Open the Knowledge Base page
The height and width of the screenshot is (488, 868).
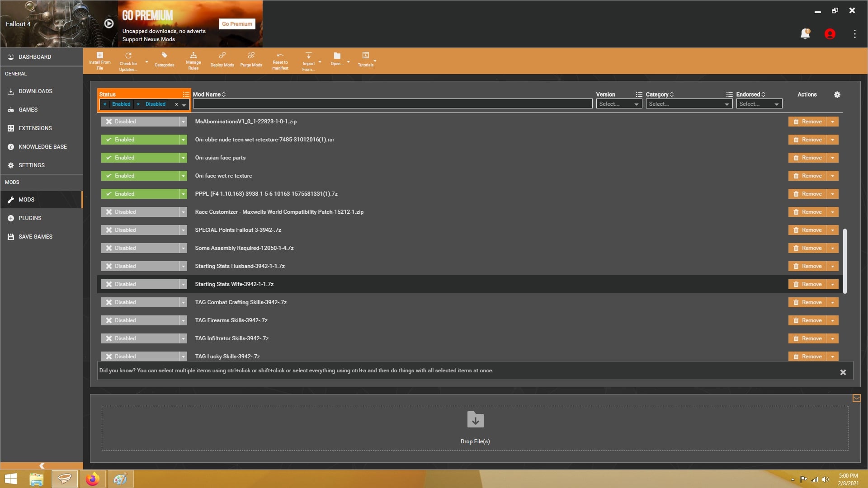(x=42, y=147)
